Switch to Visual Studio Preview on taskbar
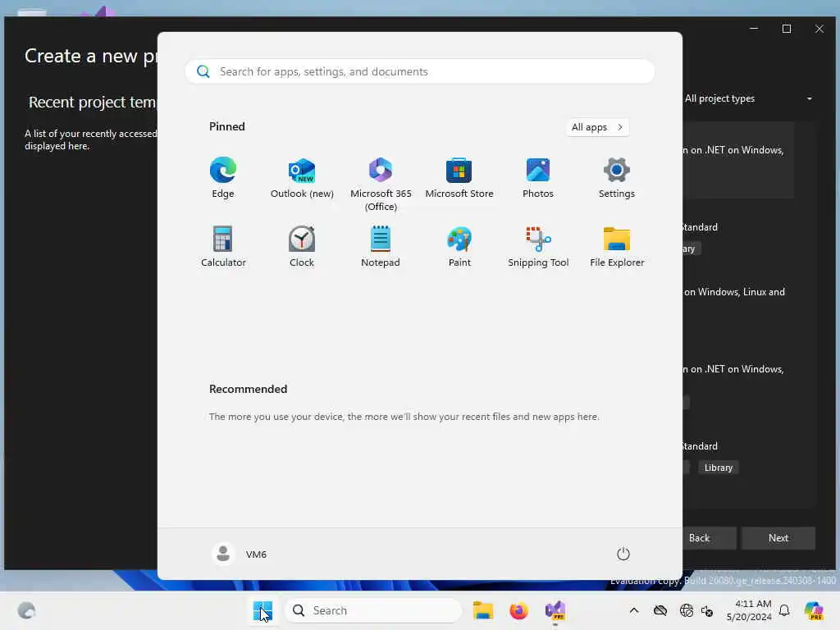Screen dimensions: 840x630 pyautogui.click(x=555, y=610)
